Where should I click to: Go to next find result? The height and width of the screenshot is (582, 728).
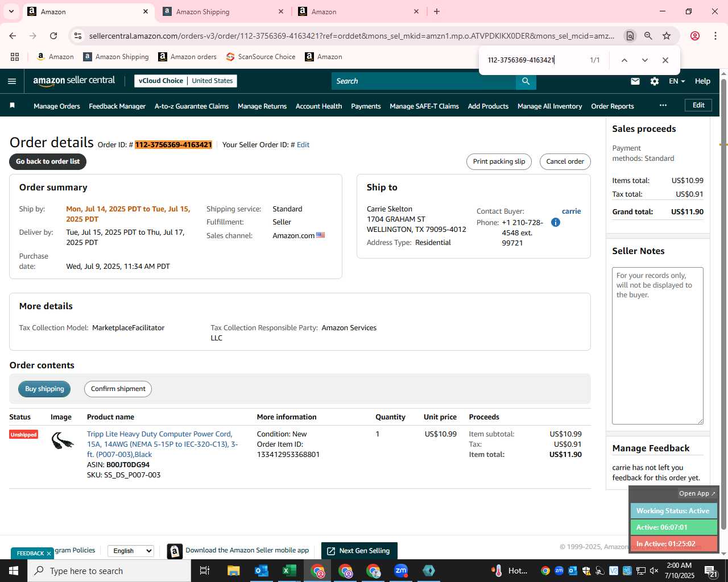tap(644, 60)
